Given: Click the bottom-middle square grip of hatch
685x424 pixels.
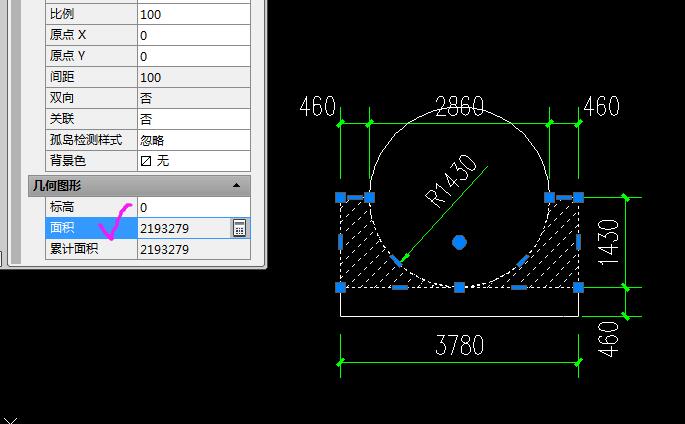Looking at the screenshot, I should click(x=459, y=287).
